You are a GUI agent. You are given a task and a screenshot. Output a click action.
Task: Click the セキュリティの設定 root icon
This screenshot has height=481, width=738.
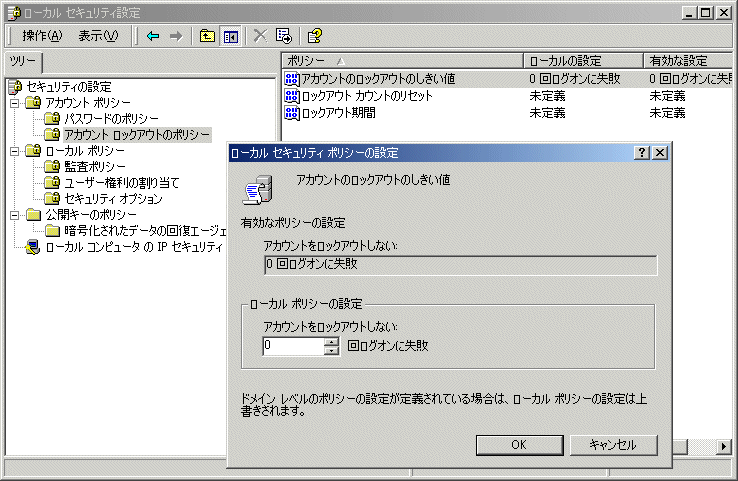(16, 87)
